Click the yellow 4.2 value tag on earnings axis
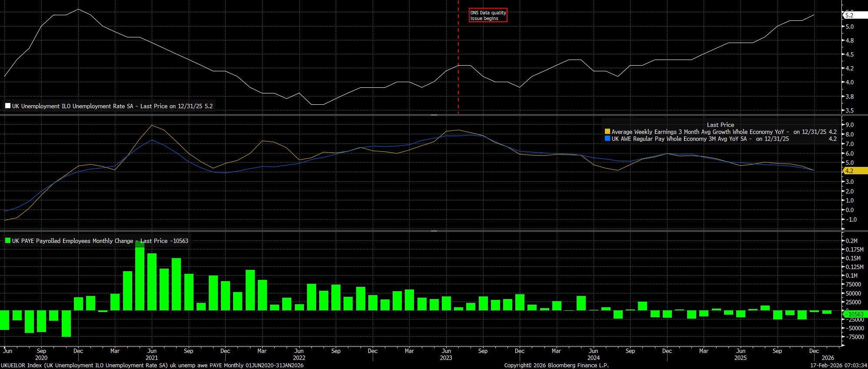This screenshot has height=369, width=868. tap(849, 171)
